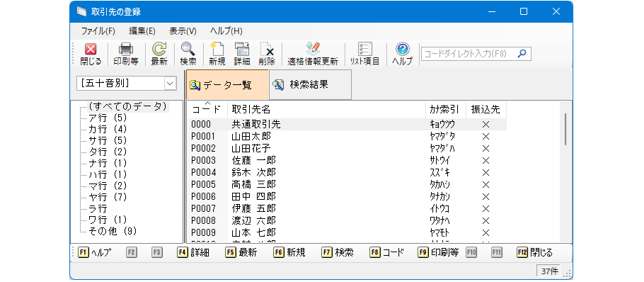This screenshot has height=282, width=644.
Task: Maximize the 取引先の登録 window
Action: click(524, 11)
